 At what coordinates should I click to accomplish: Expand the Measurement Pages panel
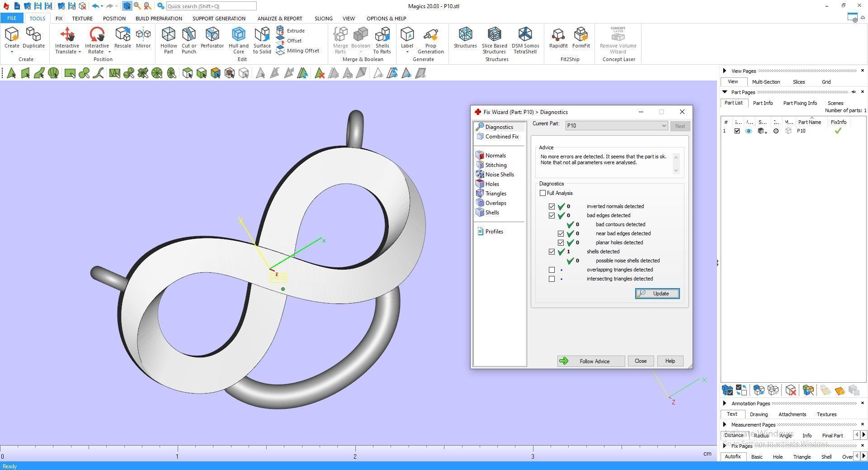[x=725, y=424]
